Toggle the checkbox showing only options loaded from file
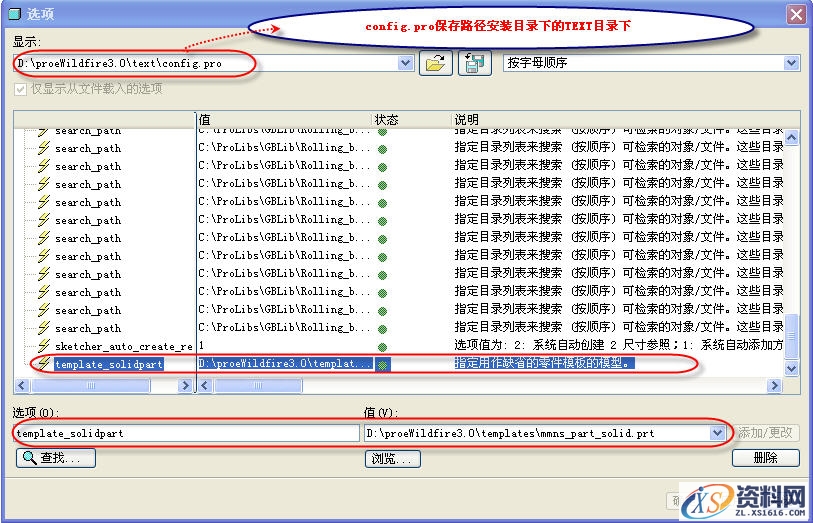The image size is (813, 523). click(20, 89)
